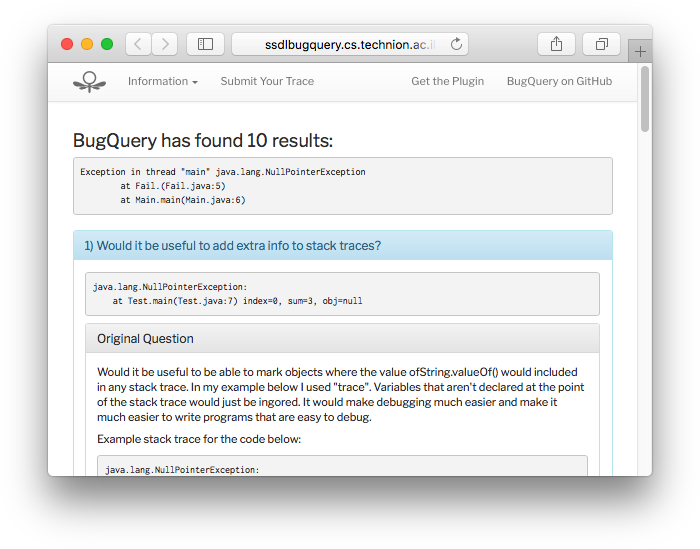Image resolution: width=700 pixels, height=549 pixels.
Task: Toggle the Safari sidebar button
Action: [x=205, y=44]
